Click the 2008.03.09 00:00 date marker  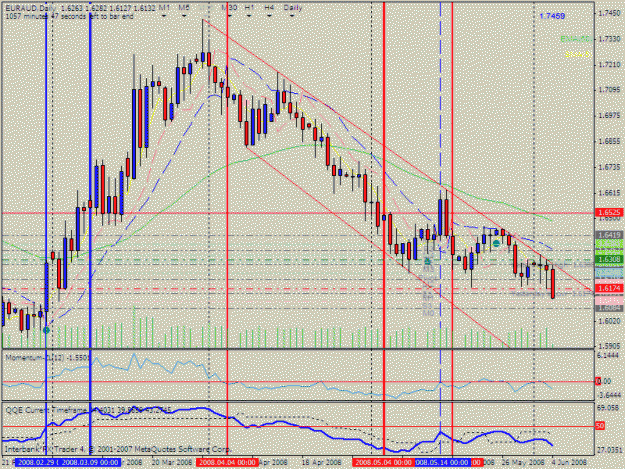coord(90,462)
